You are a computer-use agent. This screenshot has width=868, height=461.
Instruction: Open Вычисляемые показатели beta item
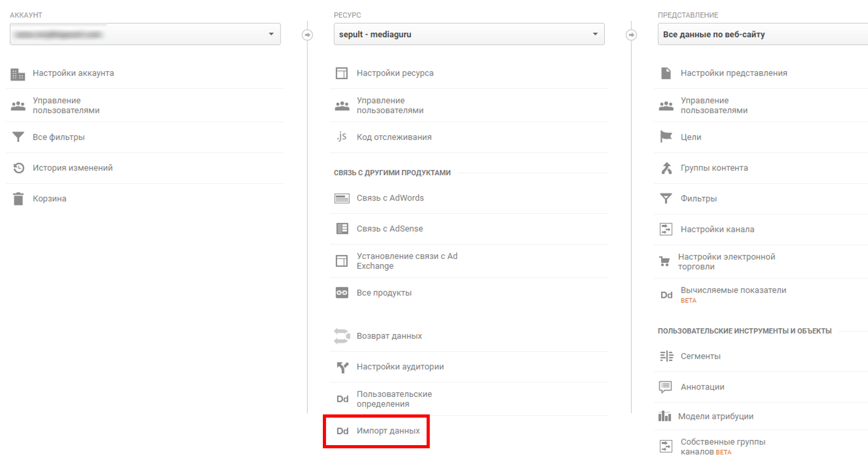pyautogui.click(x=733, y=291)
